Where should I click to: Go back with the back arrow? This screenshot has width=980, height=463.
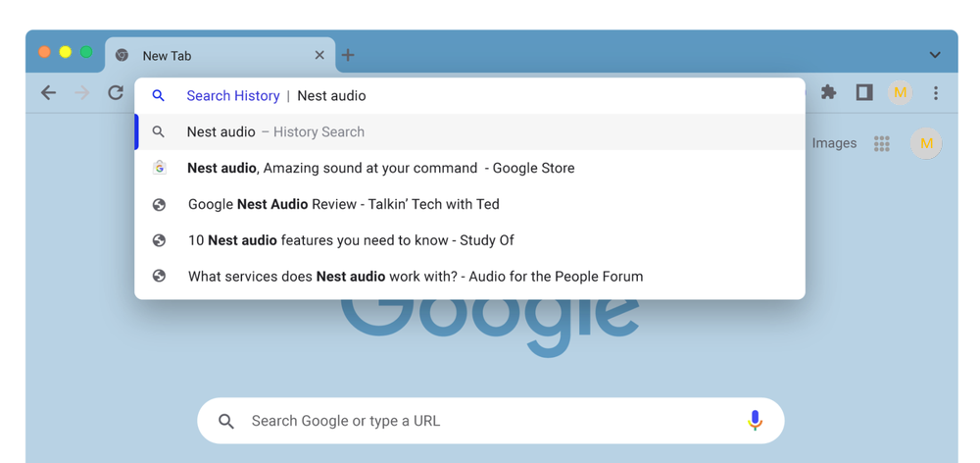click(x=48, y=93)
